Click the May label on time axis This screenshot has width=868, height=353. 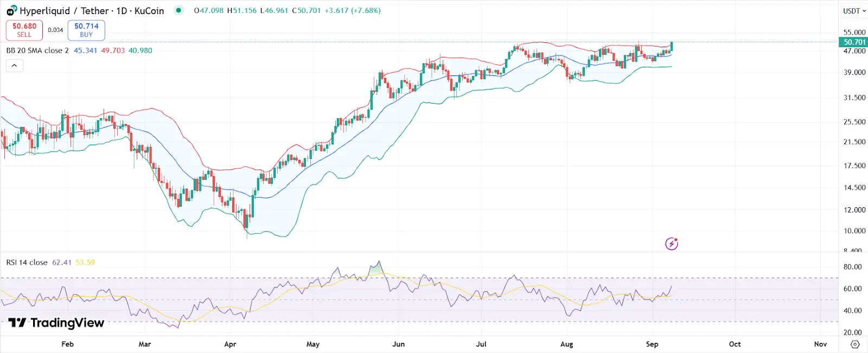coord(313,344)
